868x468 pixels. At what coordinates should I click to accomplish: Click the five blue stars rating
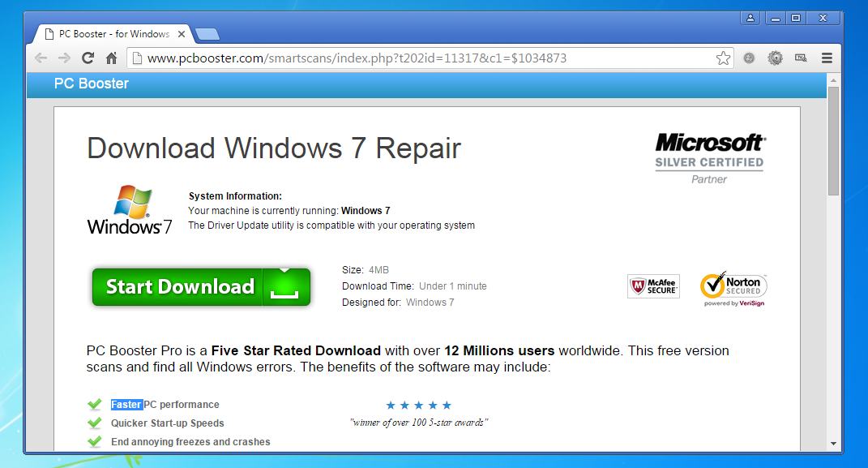pyautogui.click(x=418, y=406)
